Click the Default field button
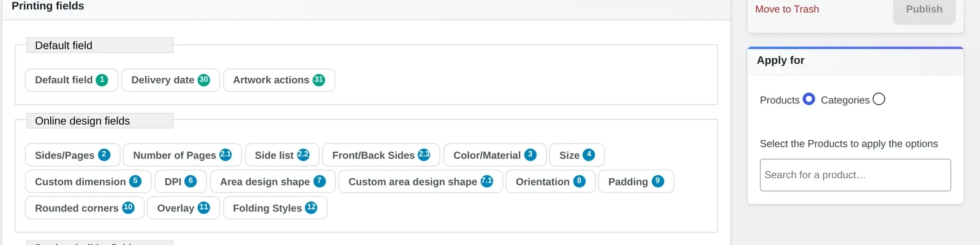This screenshot has height=245, width=980. click(x=71, y=80)
